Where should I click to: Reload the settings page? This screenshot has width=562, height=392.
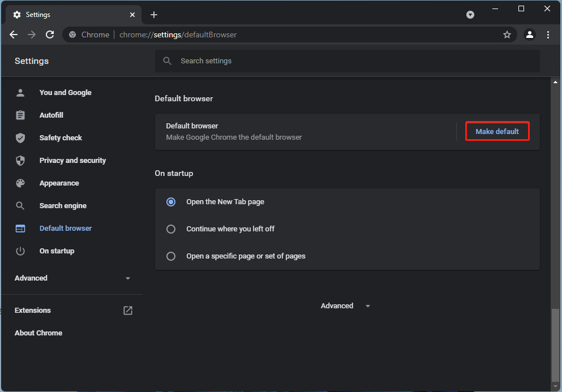click(x=50, y=35)
